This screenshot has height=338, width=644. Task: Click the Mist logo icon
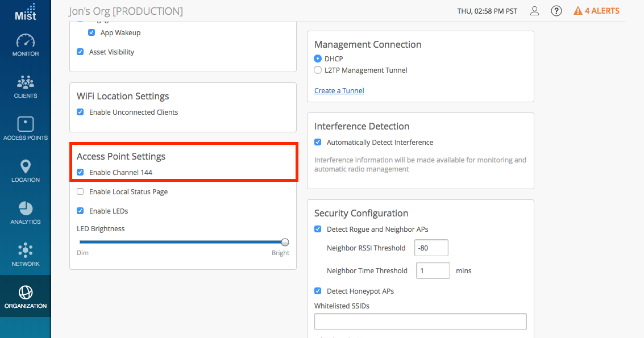click(x=25, y=11)
